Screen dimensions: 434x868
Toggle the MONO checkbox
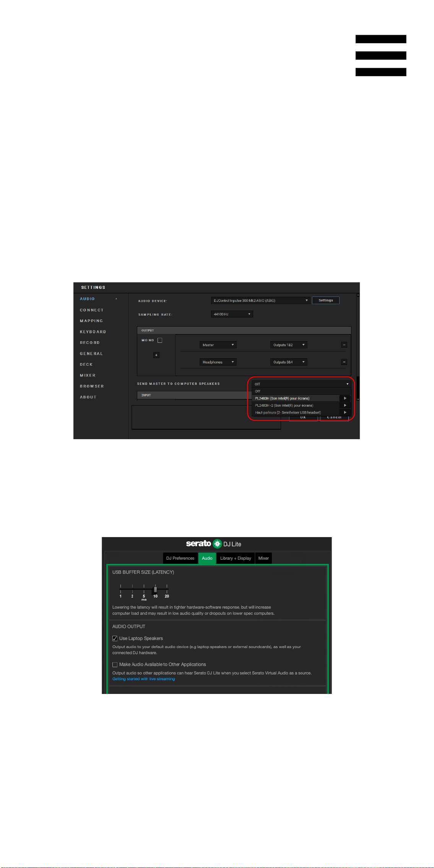[160, 340]
